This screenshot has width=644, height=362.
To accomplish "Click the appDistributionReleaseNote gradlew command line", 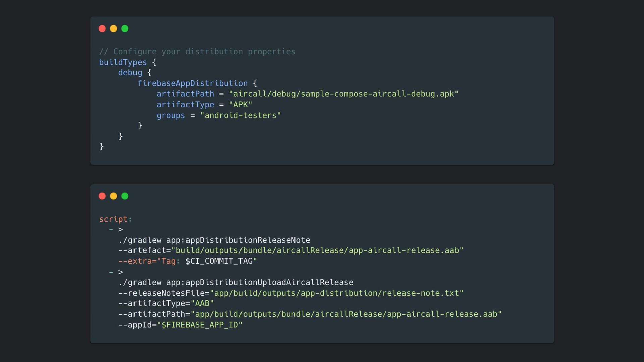I will tap(214, 240).
